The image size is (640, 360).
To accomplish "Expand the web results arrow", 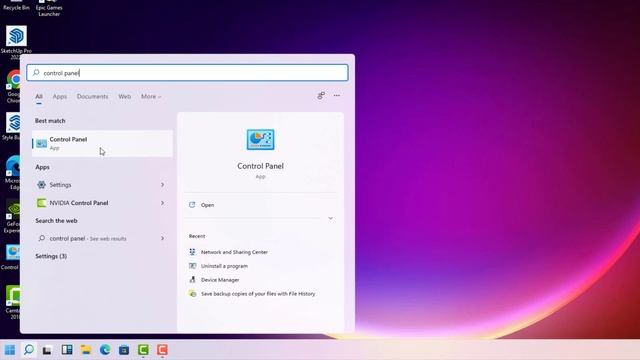I will pyautogui.click(x=162, y=238).
